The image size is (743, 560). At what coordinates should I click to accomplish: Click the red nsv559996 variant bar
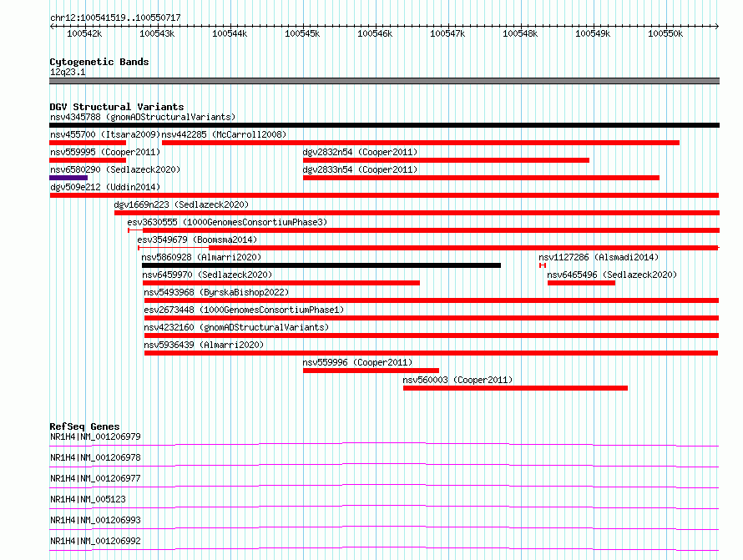(371, 371)
